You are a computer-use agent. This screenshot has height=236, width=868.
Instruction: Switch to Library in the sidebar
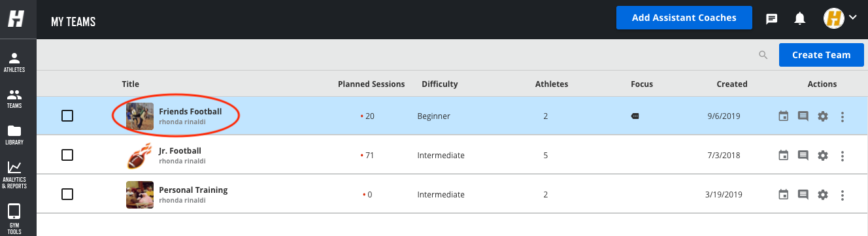[x=14, y=134]
